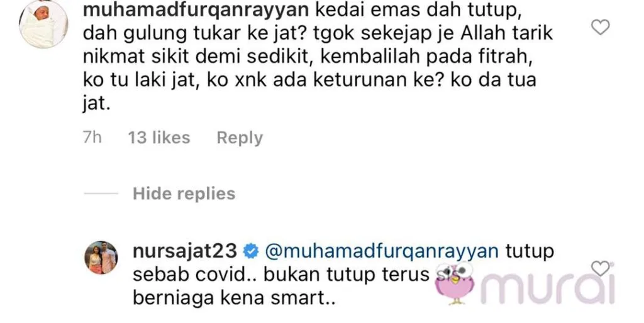Tap the @muhamadfurqanrayyan mention in the reply
Viewport: 644px width, 323px height.
tap(382, 251)
